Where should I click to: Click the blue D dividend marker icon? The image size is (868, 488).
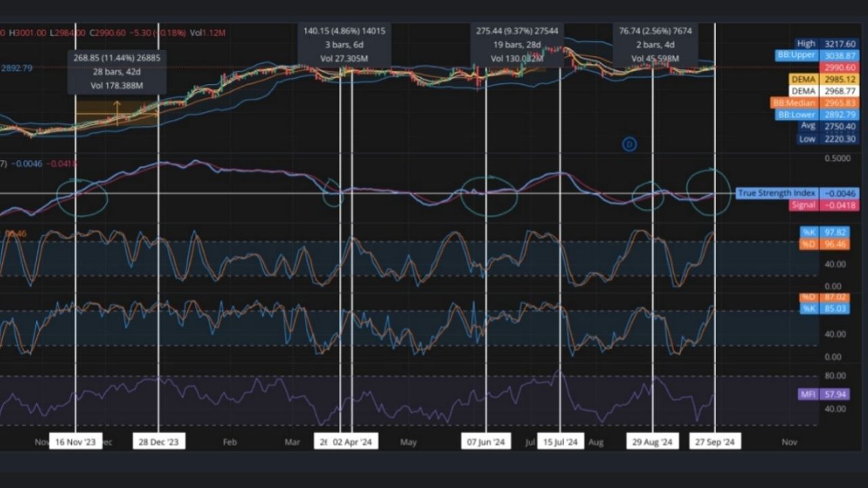coord(629,144)
